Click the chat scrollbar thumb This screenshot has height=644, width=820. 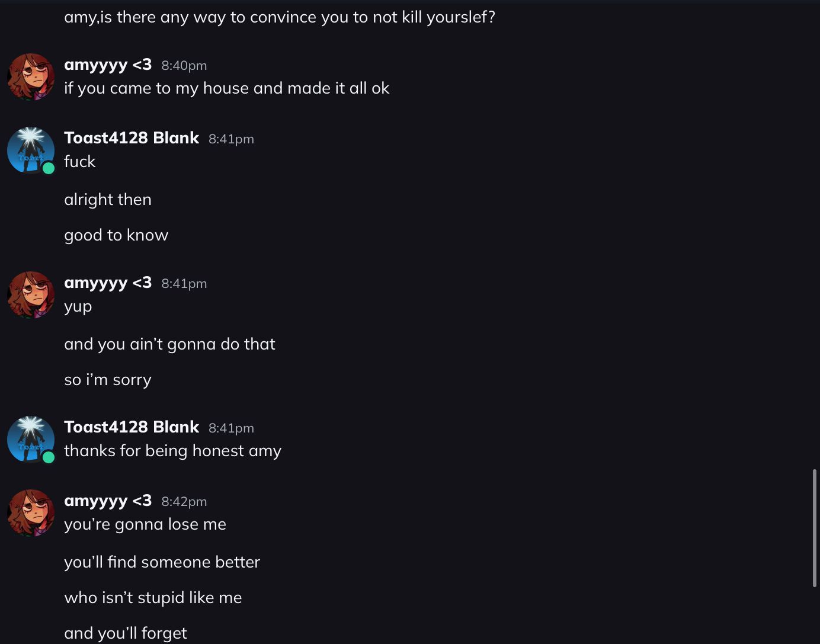point(815,527)
